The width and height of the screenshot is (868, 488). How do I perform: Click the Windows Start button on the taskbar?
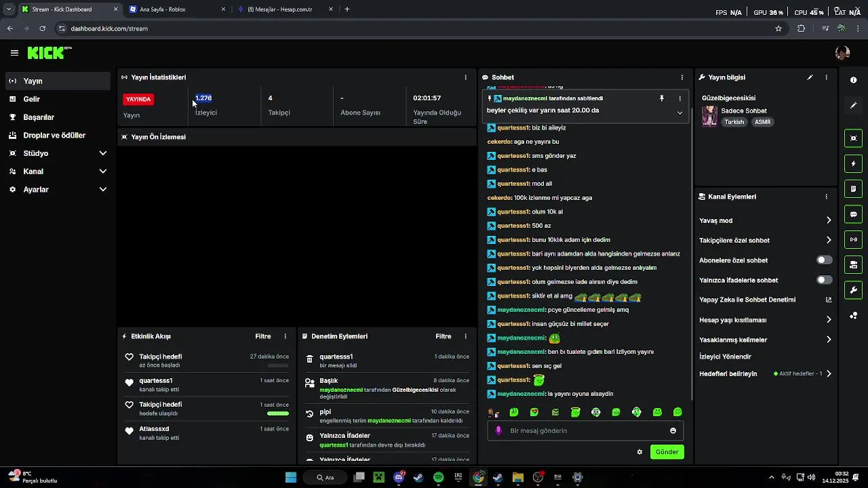pos(291,477)
